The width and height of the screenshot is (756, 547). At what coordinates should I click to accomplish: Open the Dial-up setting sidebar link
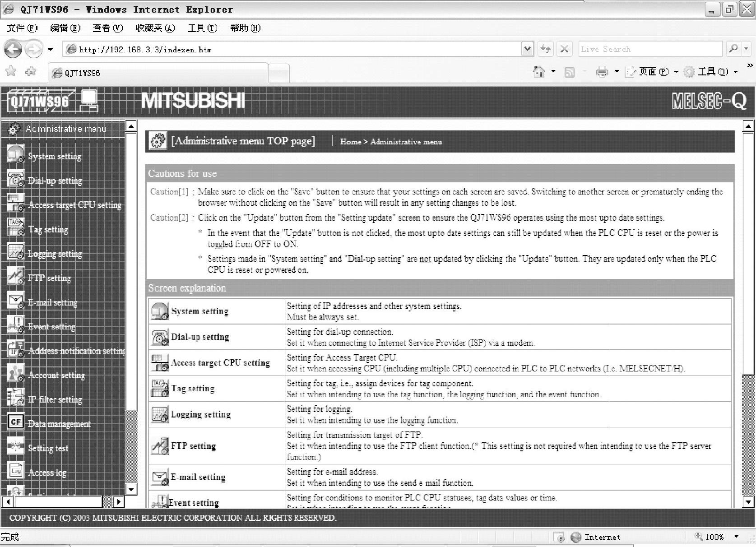click(x=55, y=181)
